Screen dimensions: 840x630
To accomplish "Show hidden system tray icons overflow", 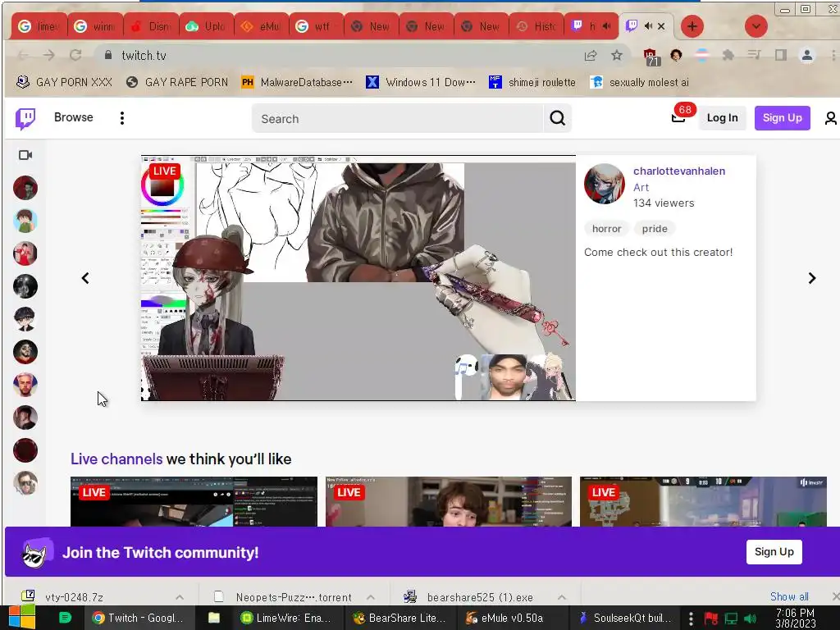I will click(691, 619).
